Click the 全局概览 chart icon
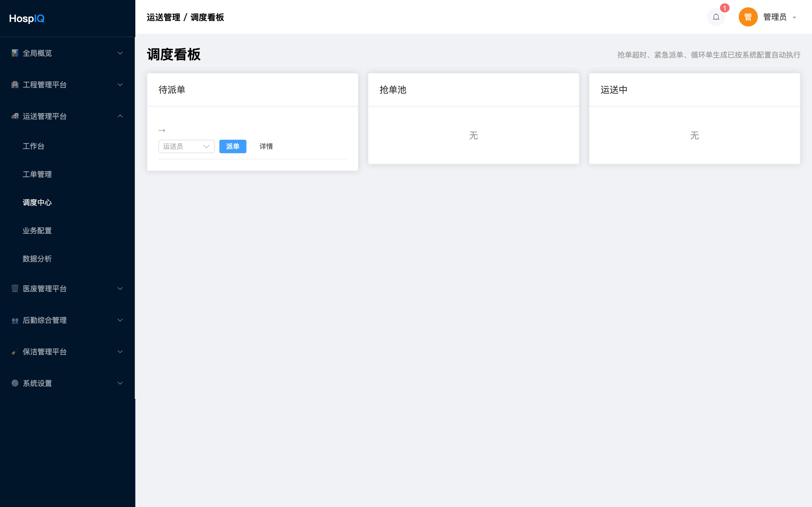Screen dimensions: 812x507 pyautogui.click(x=15, y=53)
